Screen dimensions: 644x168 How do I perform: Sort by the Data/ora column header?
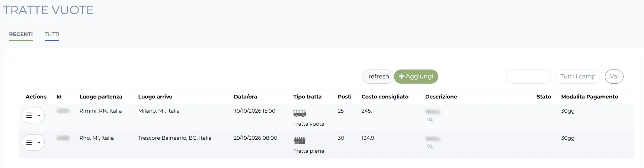pyautogui.click(x=245, y=97)
